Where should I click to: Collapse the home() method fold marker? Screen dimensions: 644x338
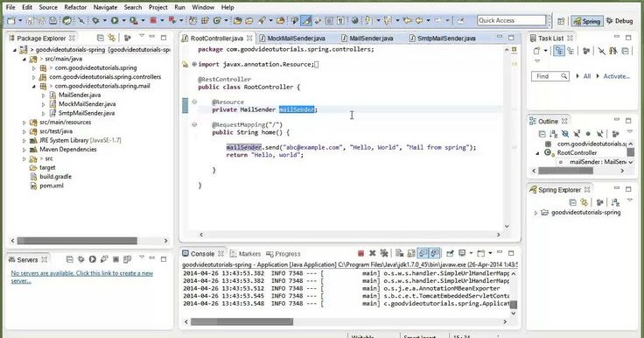(194, 124)
